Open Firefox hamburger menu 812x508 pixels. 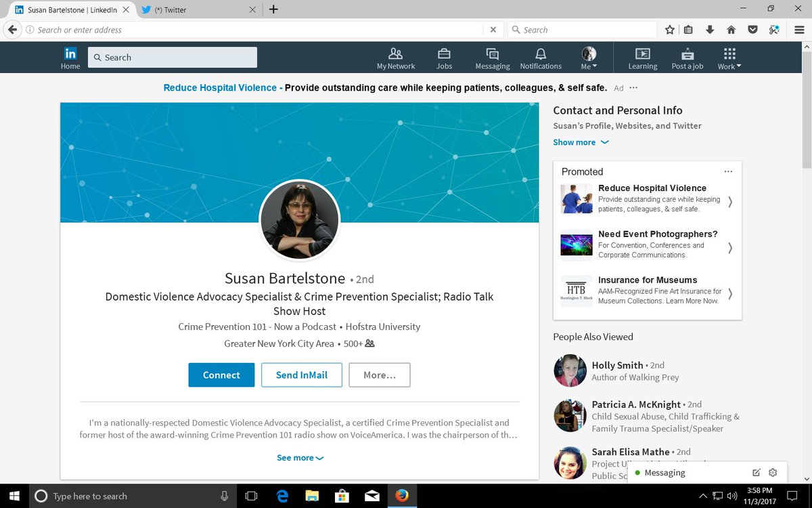point(799,30)
